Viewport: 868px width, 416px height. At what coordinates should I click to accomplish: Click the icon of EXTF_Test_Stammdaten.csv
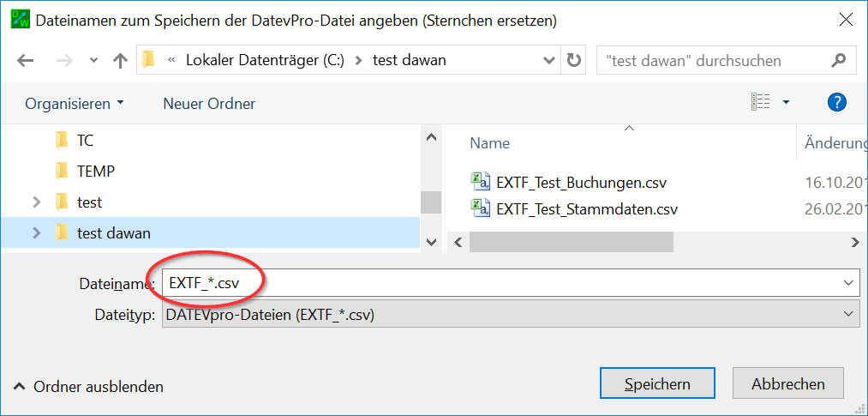[480, 208]
